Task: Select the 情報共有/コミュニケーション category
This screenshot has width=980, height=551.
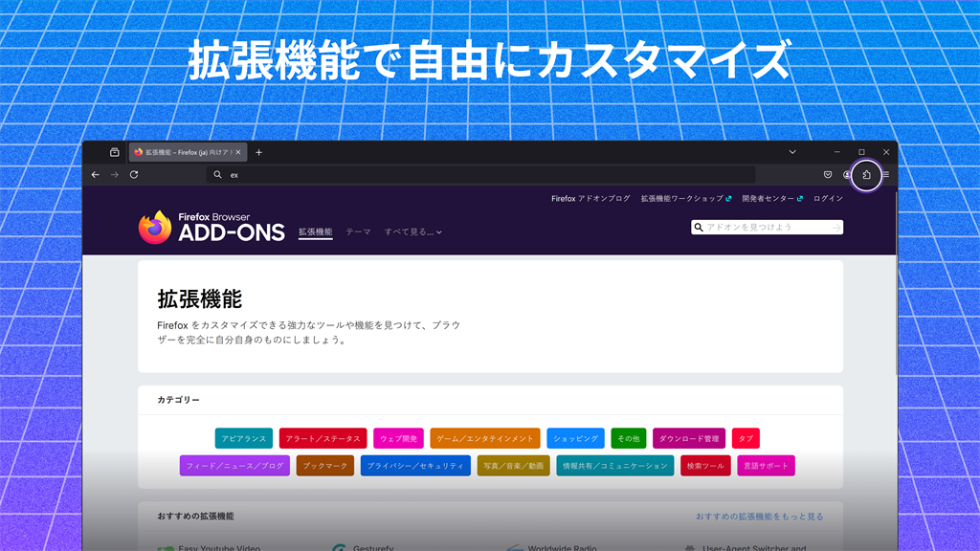Action: pos(615,466)
